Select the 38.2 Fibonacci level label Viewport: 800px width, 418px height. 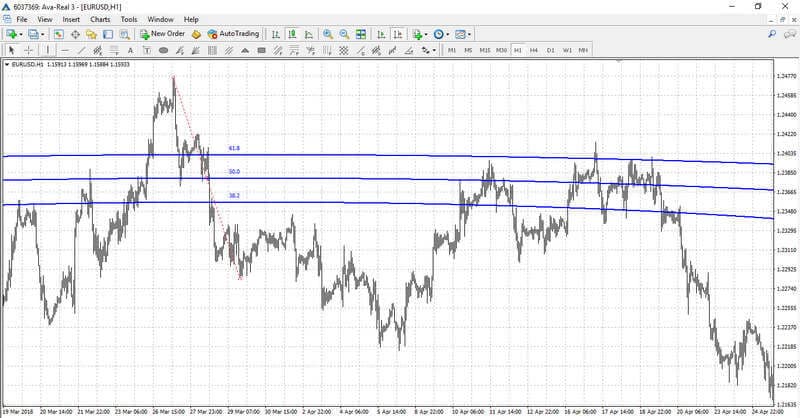pos(234,195)
